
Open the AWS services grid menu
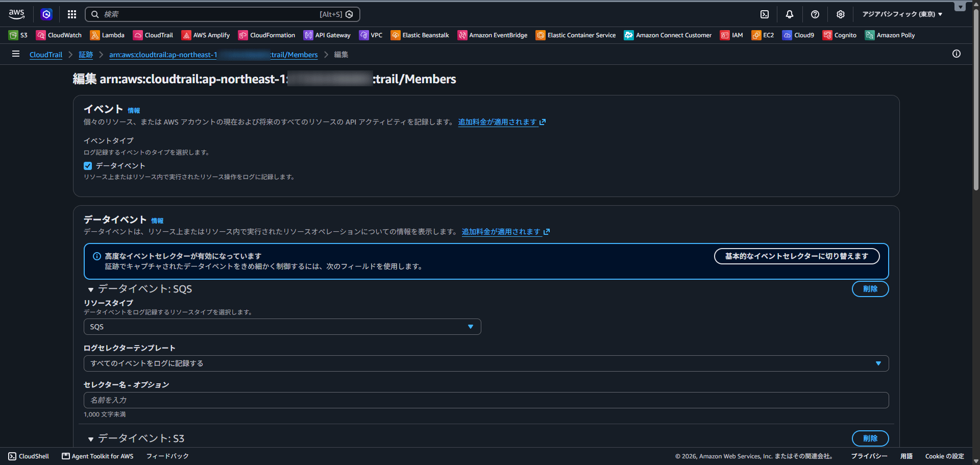(x=72, y=14)
